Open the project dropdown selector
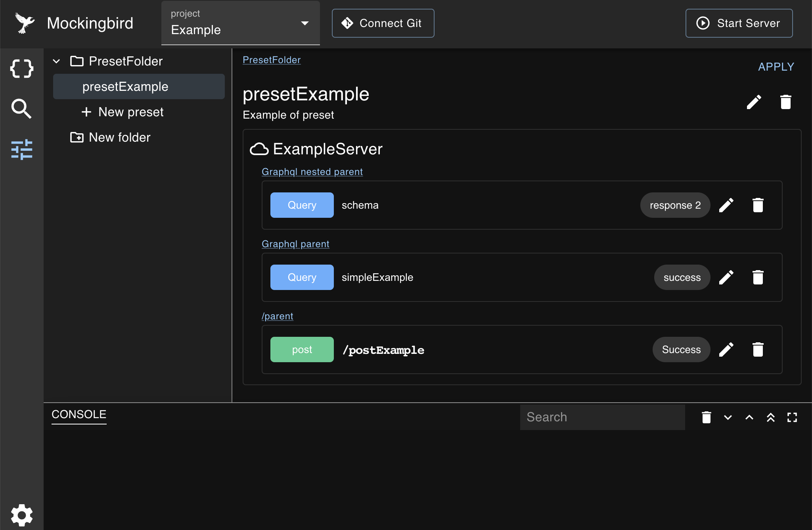 pos(240,23)
